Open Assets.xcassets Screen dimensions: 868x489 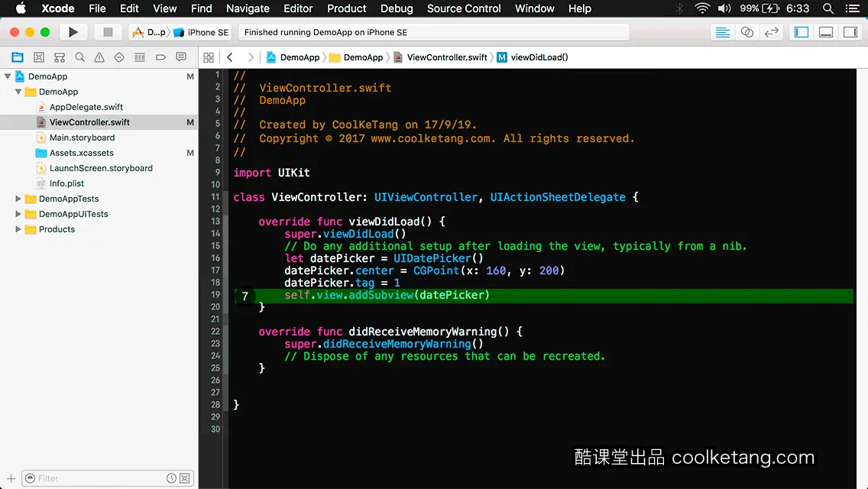81,153
